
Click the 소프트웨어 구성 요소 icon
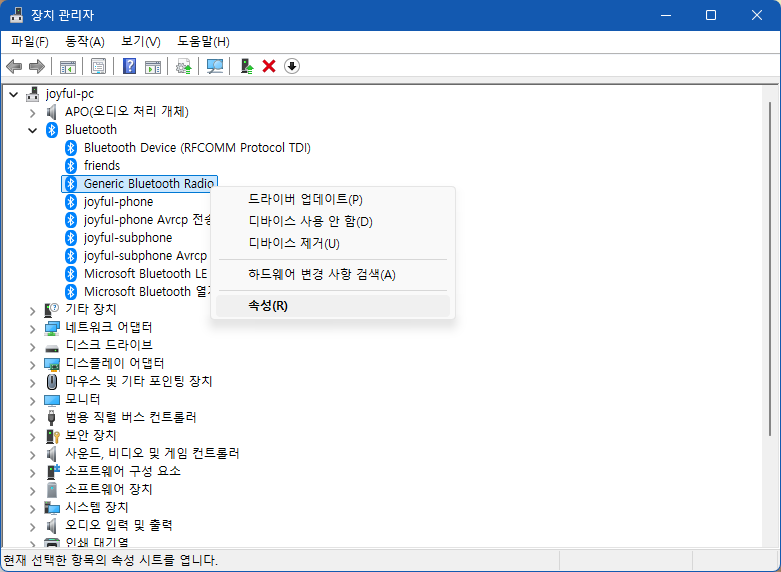point(53,471)
